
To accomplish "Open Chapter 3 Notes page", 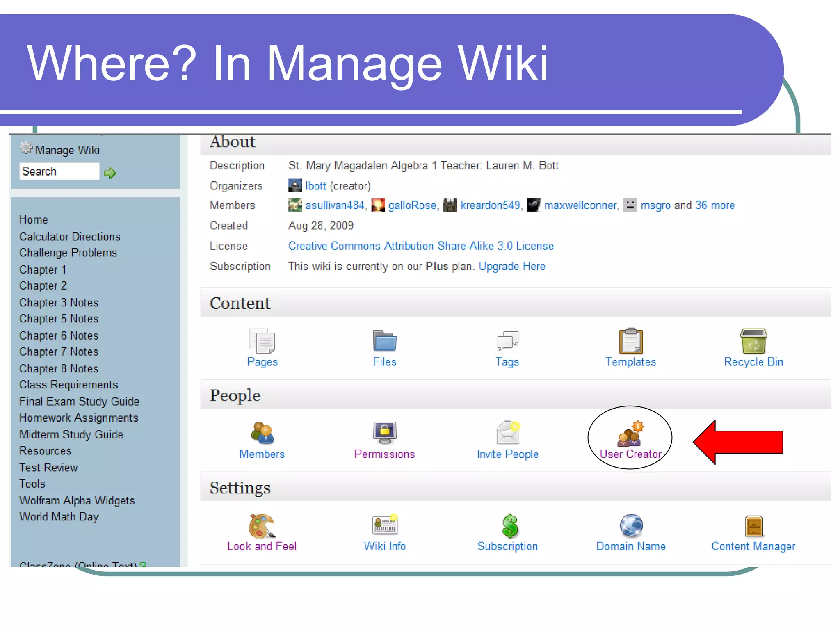I will point(59,303).
